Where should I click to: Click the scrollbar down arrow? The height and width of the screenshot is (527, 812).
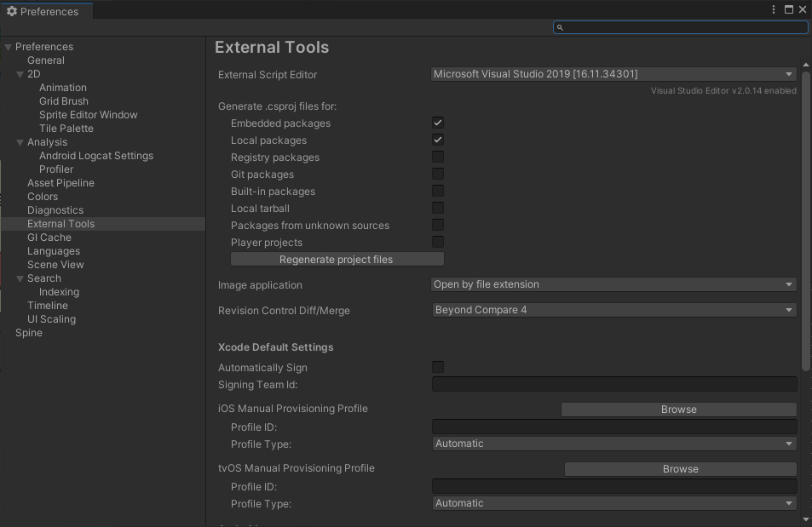tap(805, 519)
